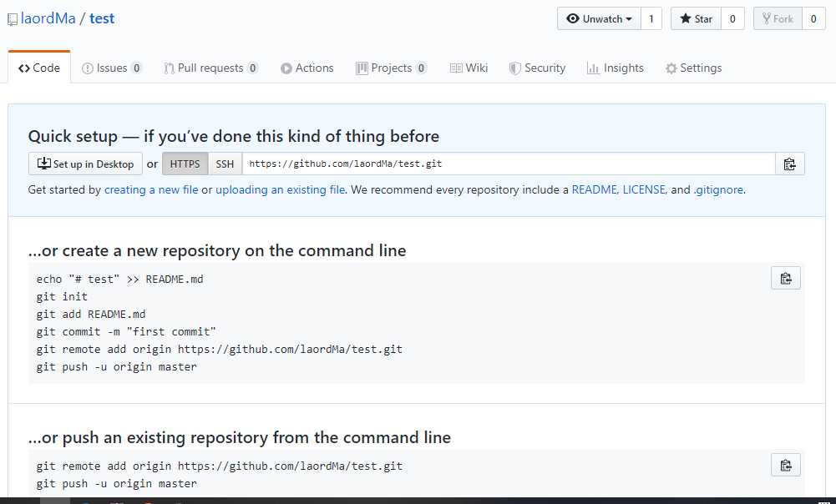
Task: Click the star icon in the Star button
Action: (x=685, y=18)
